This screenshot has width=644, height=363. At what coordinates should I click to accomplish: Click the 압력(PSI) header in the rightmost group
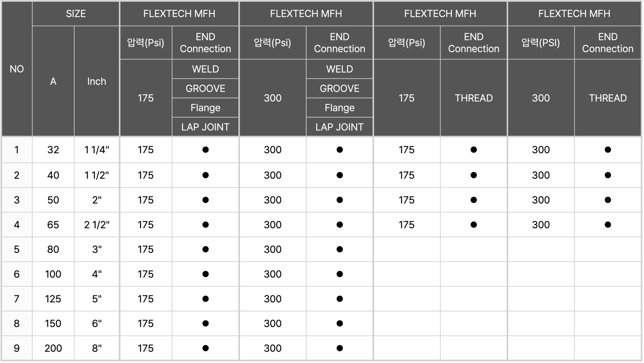click(541, 43)
